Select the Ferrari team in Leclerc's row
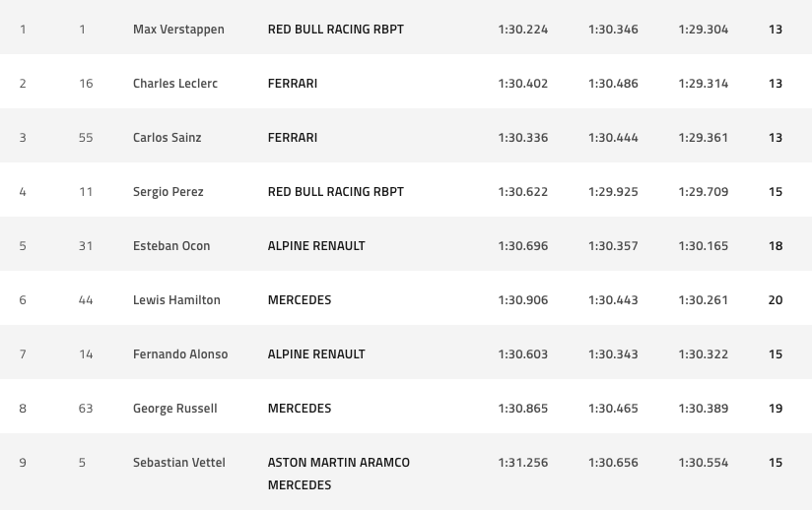Image resolution: width=812 pixels, height=512 pixels. coord(293,84)
